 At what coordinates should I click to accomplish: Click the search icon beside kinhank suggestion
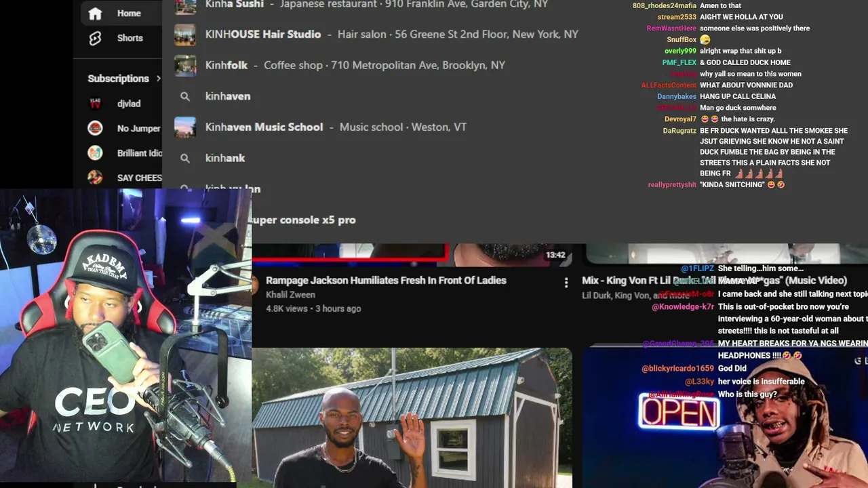point(184,158)
